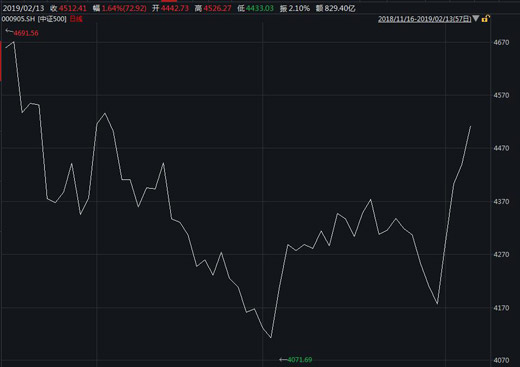Screen dimensions: 520x367
Task: Toggle the yellow lock icon
Action: (x=485, y=19)
